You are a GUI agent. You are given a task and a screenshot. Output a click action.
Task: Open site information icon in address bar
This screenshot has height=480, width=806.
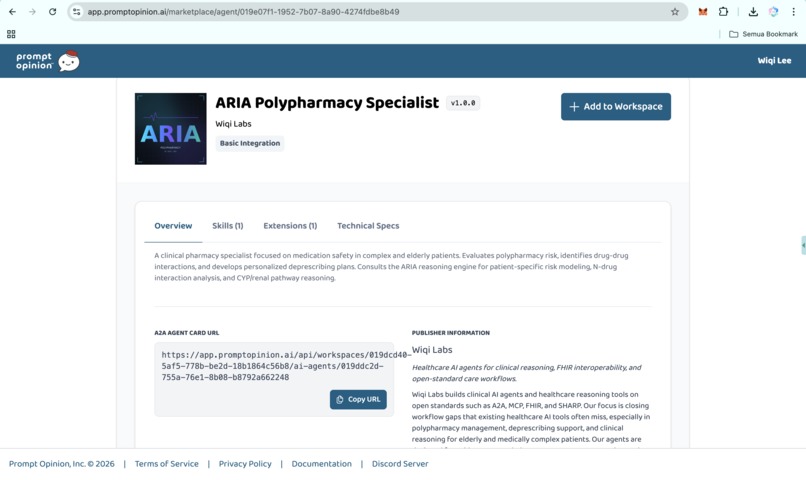click(77, 12)
